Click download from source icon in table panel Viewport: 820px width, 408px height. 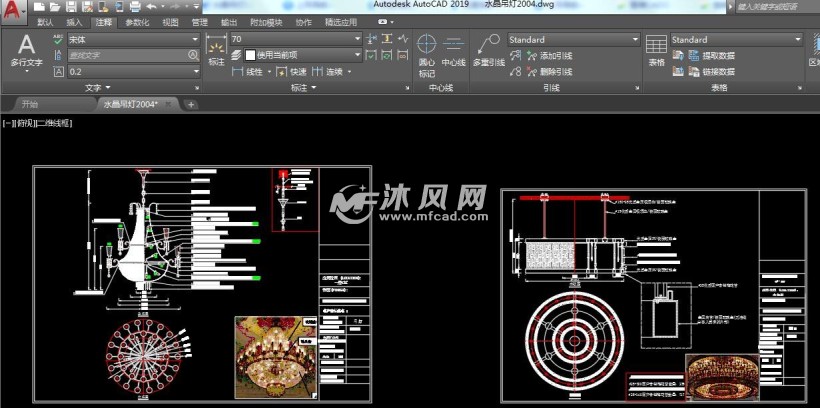(678, 55)
